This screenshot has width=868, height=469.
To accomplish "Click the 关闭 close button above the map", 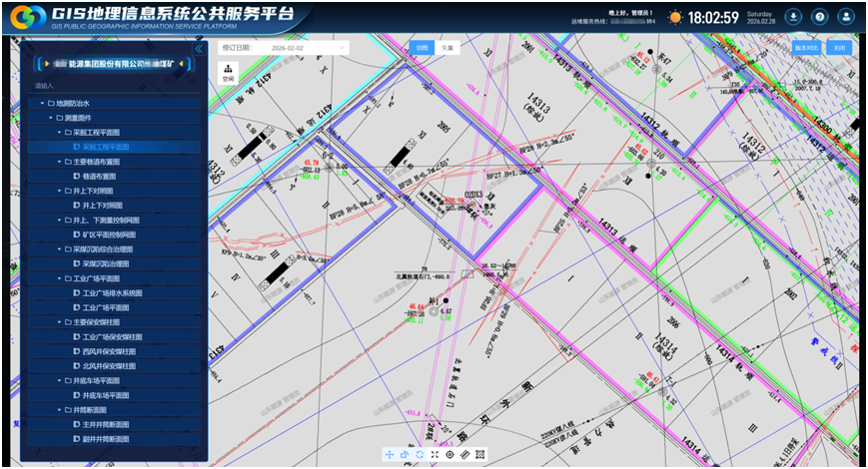I will [x=839, y=48].
